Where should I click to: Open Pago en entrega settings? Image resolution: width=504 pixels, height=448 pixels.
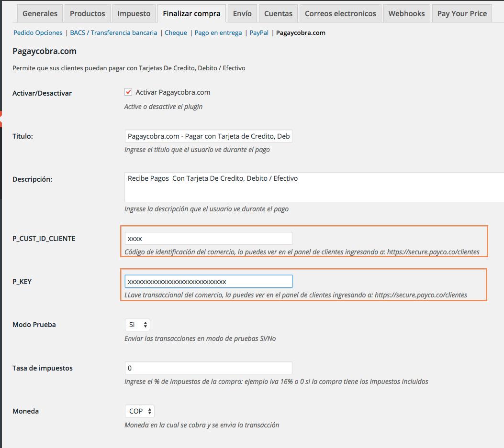pyautogui.click(x=218, y=33)
